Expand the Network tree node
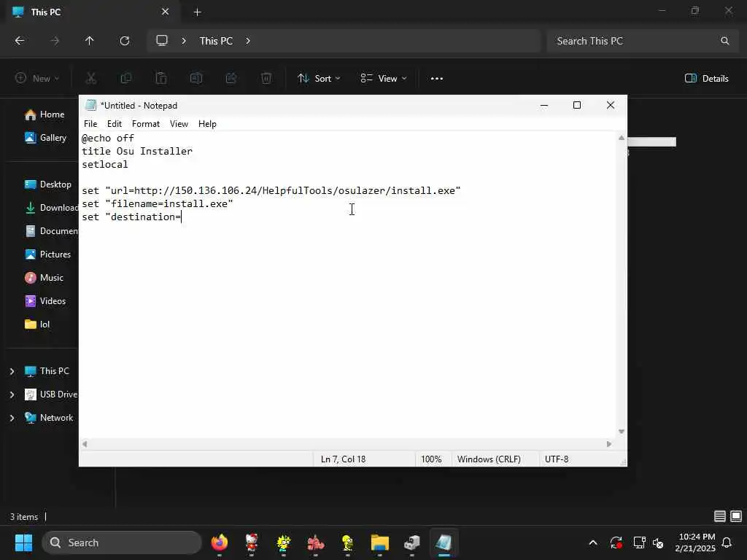Image resolution: width=747 pixels, height=560 pixels. (x=12, y=418)
